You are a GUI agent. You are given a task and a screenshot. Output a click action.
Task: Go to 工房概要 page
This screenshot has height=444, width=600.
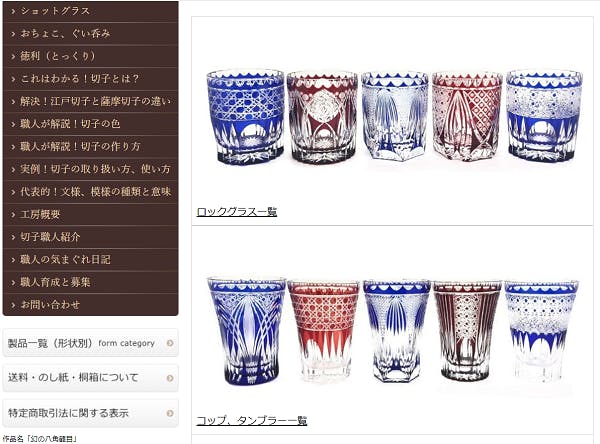[90, 214]
